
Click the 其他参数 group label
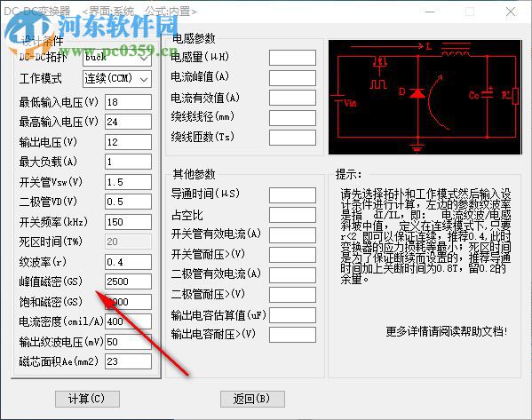tap(194, 174)
